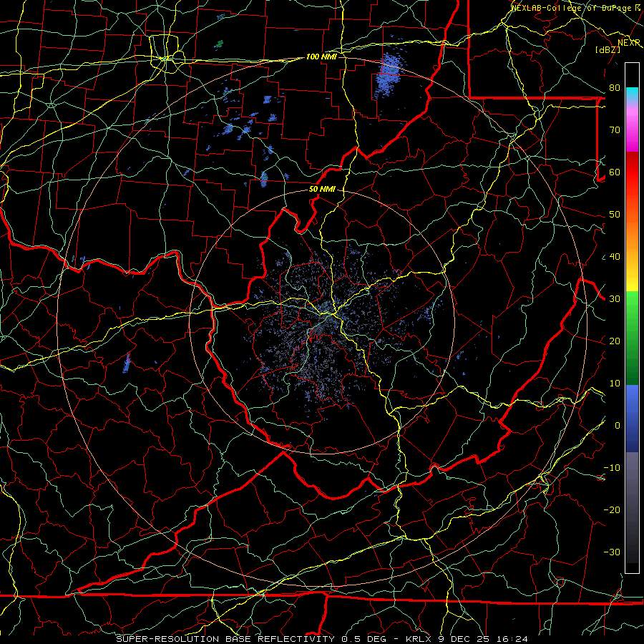This screenshot has width=644, height=644.
Task: Click the -10 value on the dBZ scale
Action: click(x=612, y=468)
